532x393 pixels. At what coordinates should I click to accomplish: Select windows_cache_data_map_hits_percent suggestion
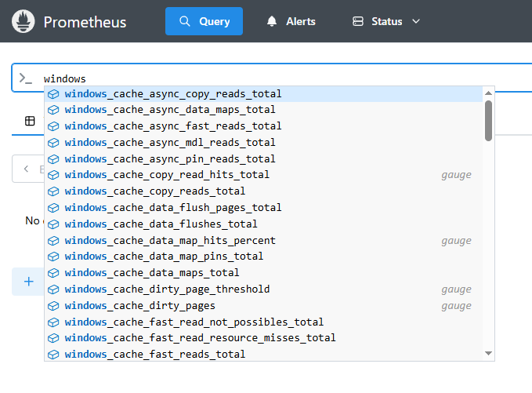263,240
